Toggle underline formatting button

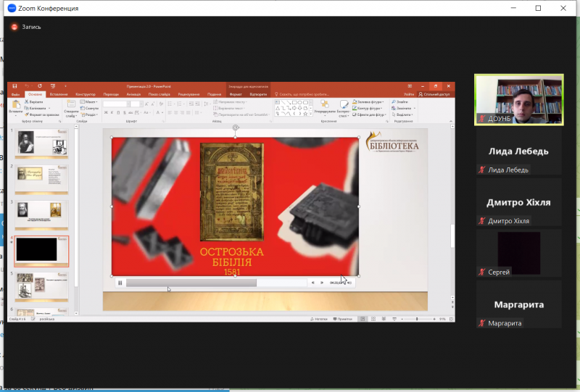coord(118,112)
